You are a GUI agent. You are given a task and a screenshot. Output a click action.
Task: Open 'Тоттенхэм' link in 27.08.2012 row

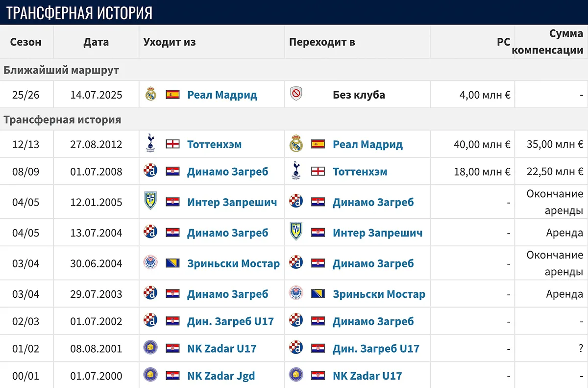(214, 144)
